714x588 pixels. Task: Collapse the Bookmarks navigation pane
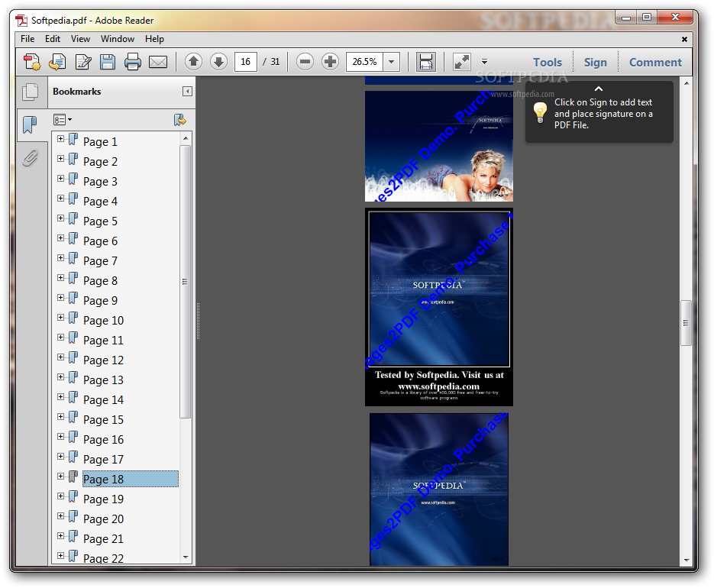click(x=187, y=92)
